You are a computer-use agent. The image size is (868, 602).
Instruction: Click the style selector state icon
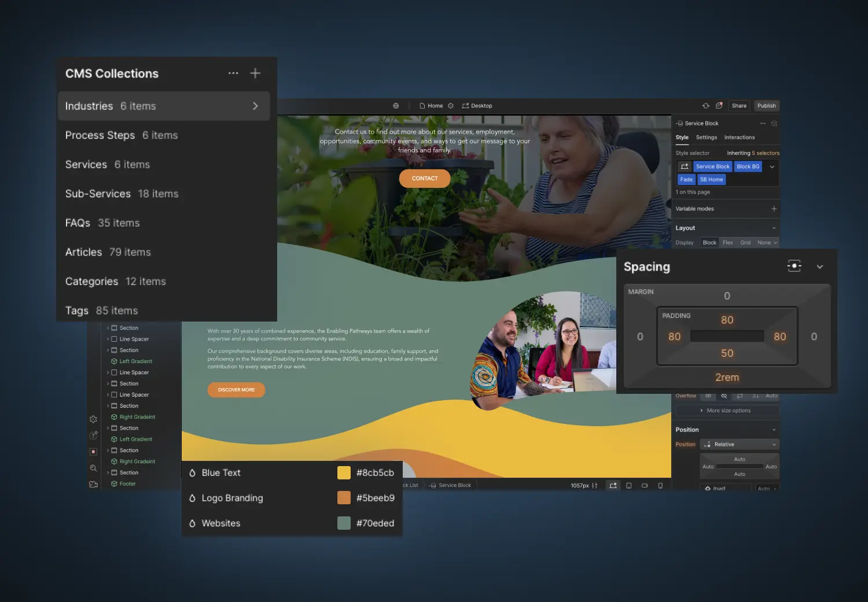[x=685, y=167]
